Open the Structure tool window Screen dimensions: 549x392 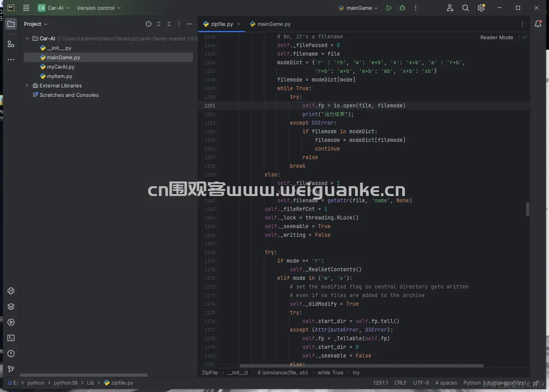coord(11,44)
